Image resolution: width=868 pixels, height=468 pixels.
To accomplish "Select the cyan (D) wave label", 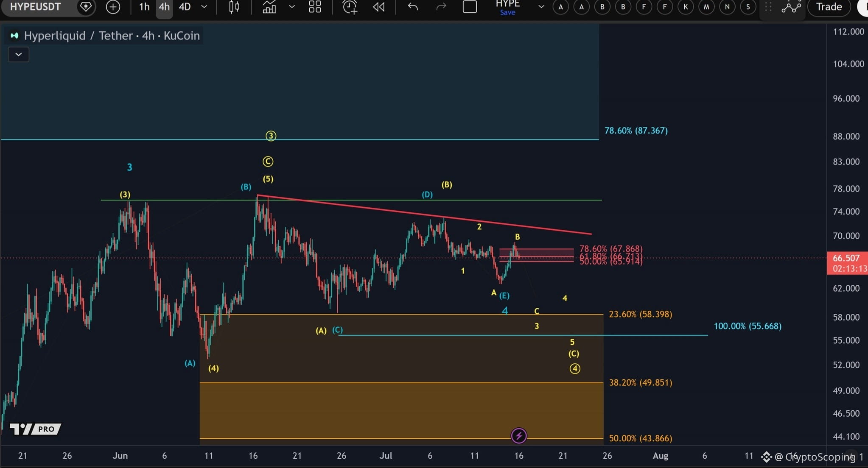I will click(x=427, y=195).
